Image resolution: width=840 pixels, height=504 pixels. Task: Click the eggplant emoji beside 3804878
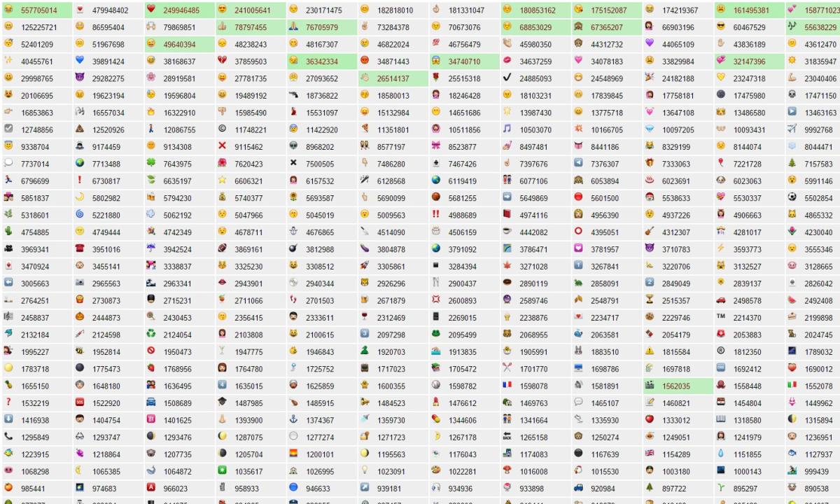tap(365, 248)
